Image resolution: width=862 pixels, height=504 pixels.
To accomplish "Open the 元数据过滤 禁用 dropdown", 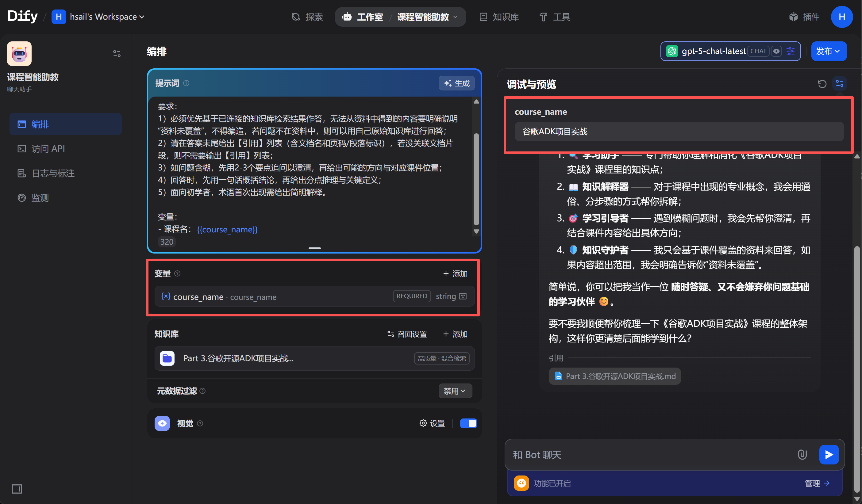I will (455, 391).
